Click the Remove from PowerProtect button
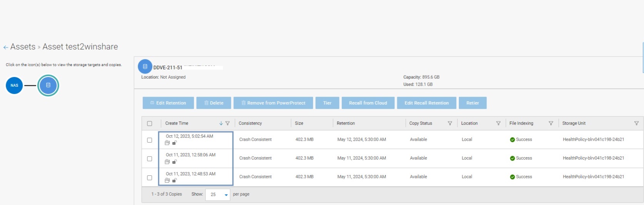Screen dimensions: 644x205 (x=273, y=103)
